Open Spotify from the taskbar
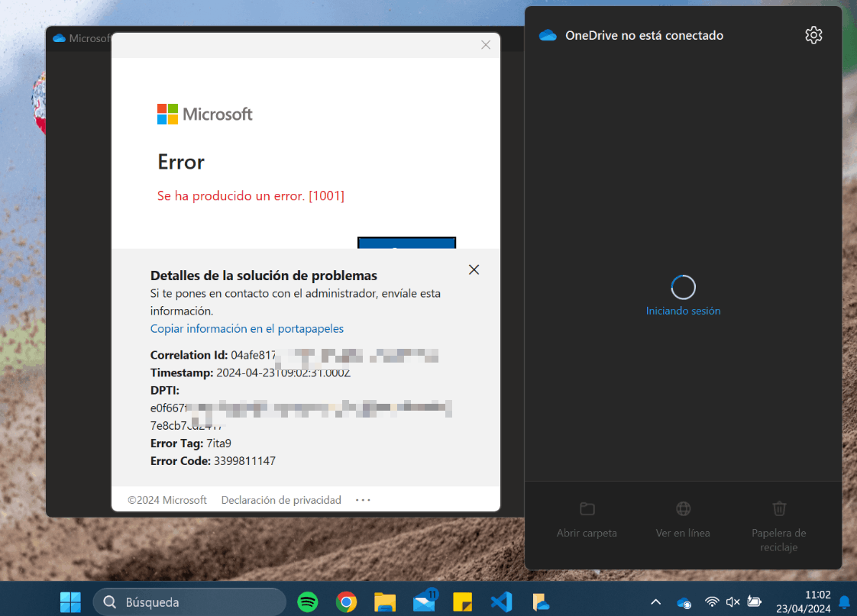 pos(308,601)
